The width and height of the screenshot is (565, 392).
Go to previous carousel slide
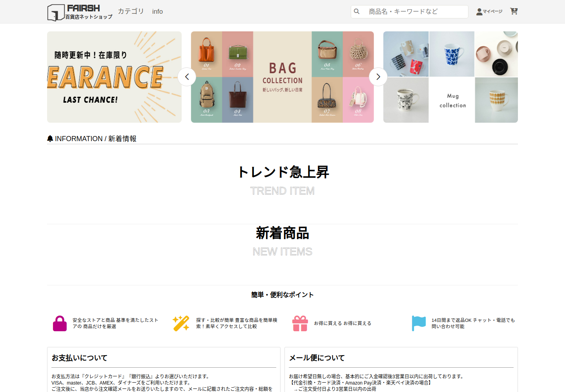coord(187,77)
